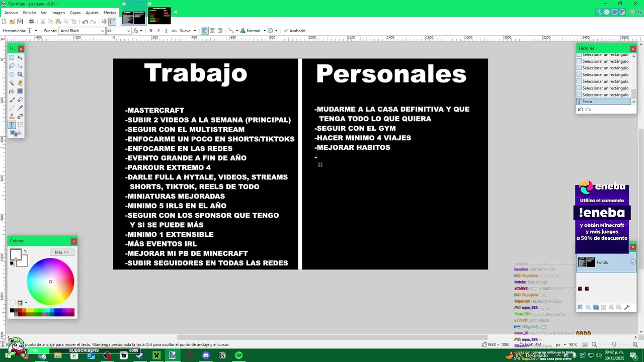
Task: Select the Move Selection tool
Action: point(20,66)
